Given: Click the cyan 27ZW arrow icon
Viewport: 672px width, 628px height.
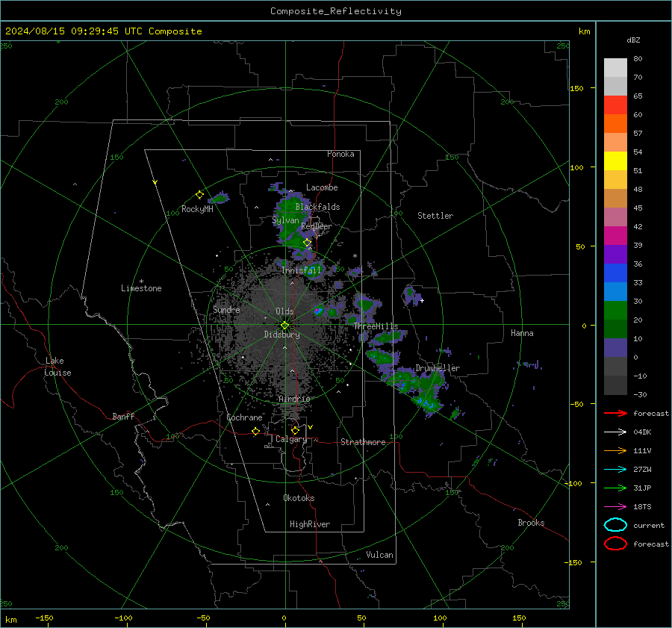Looking at the screenshot, I should [x=615, y=470].
